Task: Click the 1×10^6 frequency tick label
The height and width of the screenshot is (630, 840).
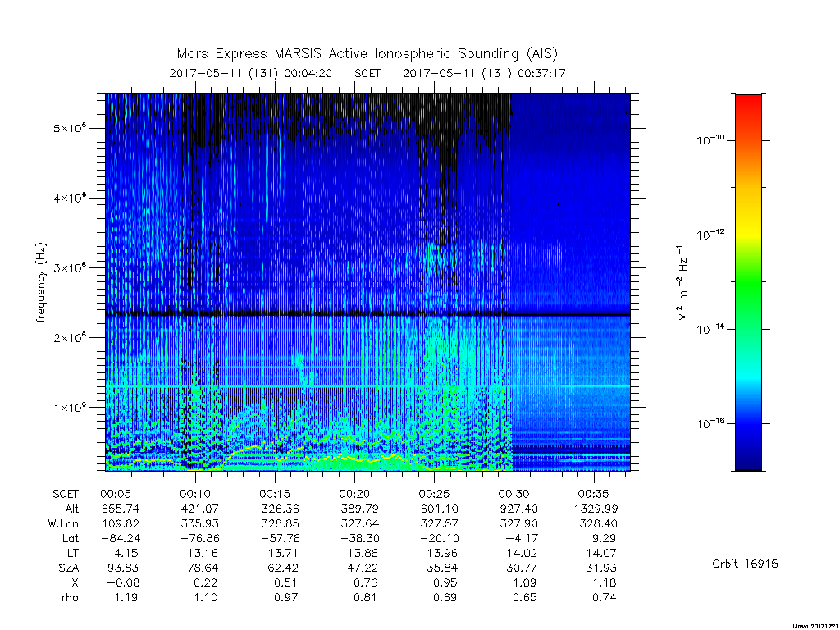Action: (x=70, y=407)
